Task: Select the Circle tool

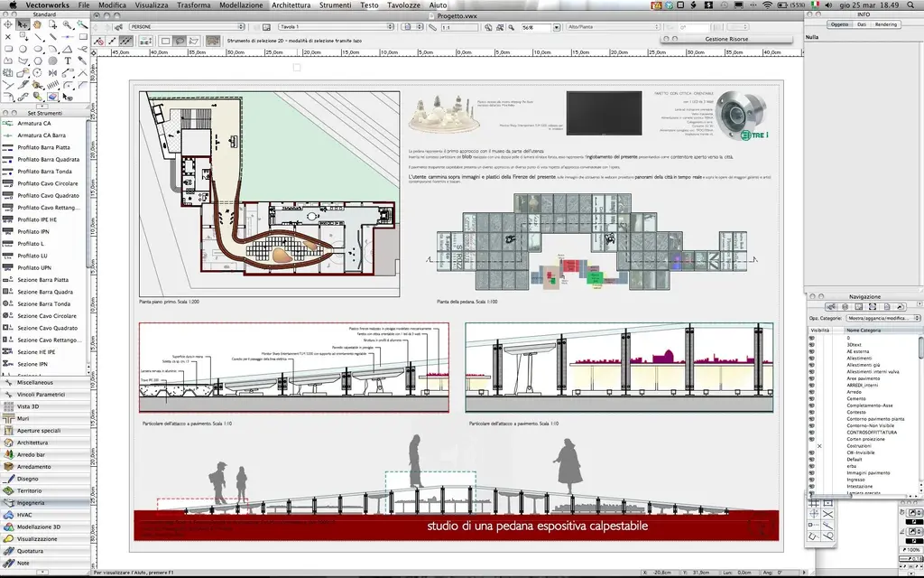Action: [23, 49]
